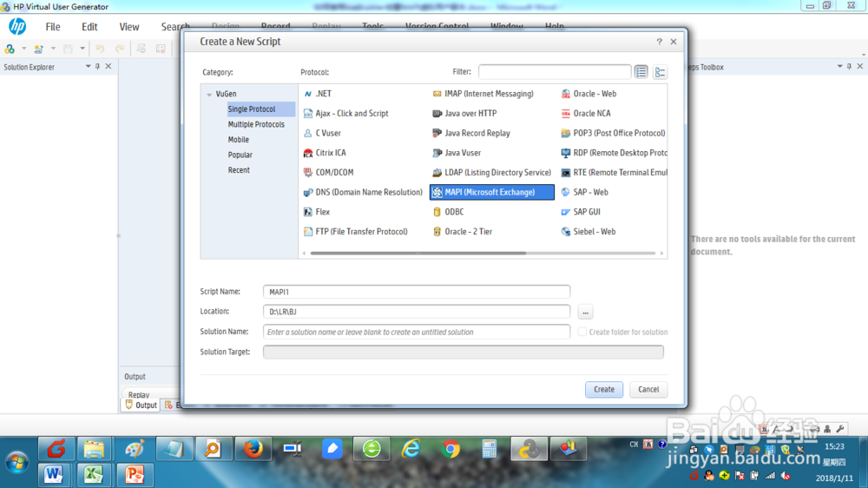Open the Steps Toolbox panel options dropdown
This screenshot has width=868, height=488.
pyautogui.click(x=839, y=67)
